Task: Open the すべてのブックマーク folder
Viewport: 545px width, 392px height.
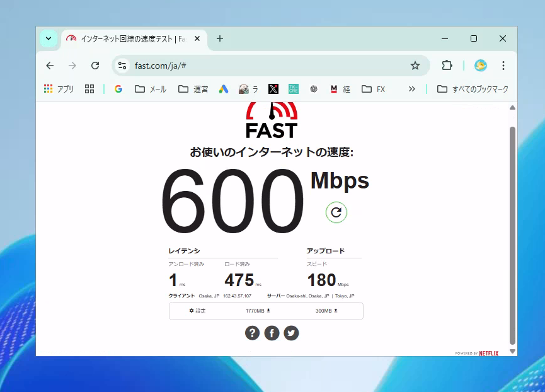Action: (x=473, y=89)
